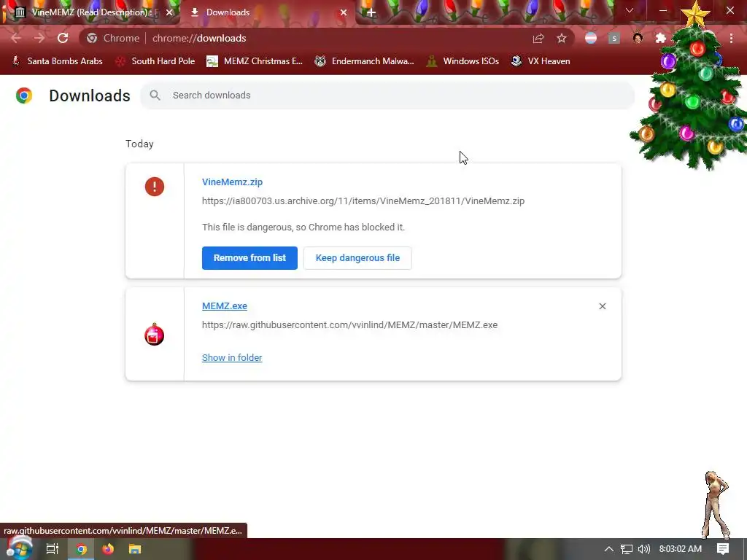Open the volume speaker tray icon
Image resolution: width=747 pixels, height=560 pixels.
[643, 549]
